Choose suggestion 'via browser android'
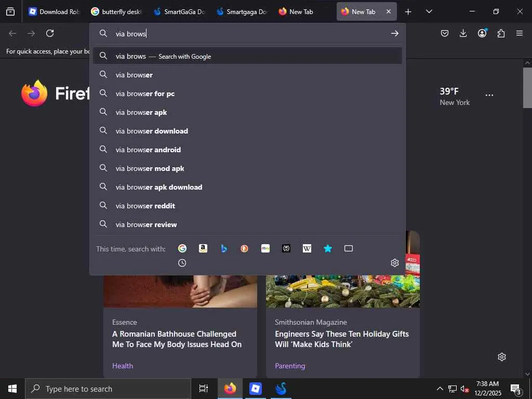The width and height of the screenshot is (532, 399). tap(247, 150)
